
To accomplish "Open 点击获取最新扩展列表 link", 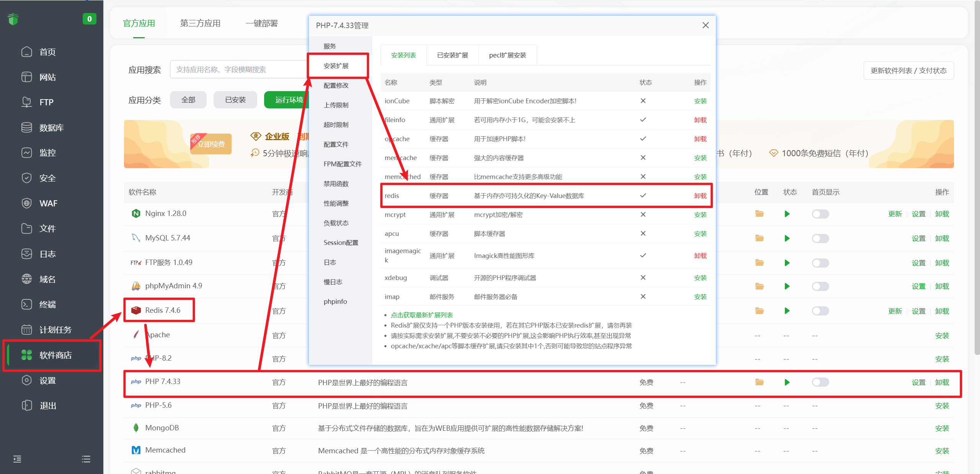I will point(421,315).
